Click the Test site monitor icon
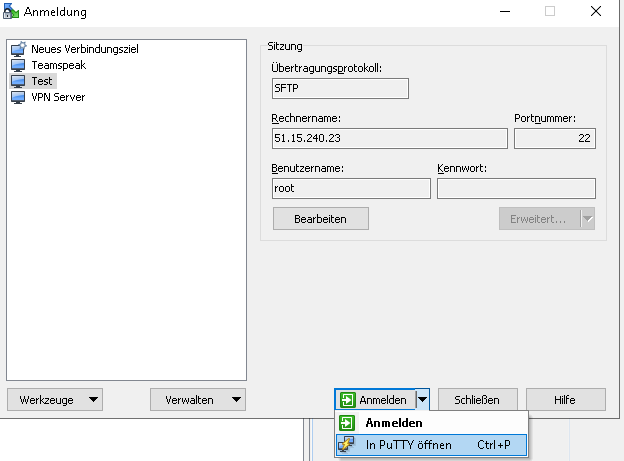Image resolution: width=624 pixels, height=461 pixels. point(18,81)
